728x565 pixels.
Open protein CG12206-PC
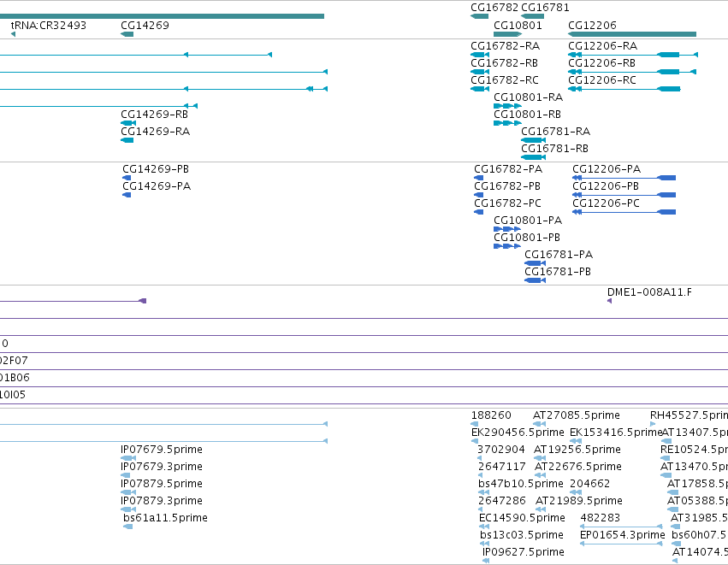(x=607, y=203)
